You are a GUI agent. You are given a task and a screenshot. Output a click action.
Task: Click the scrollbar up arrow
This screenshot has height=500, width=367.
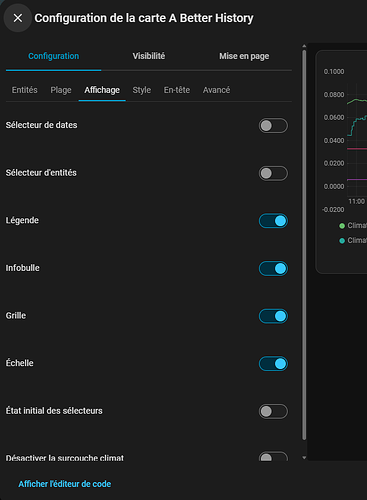coord(304,46)
